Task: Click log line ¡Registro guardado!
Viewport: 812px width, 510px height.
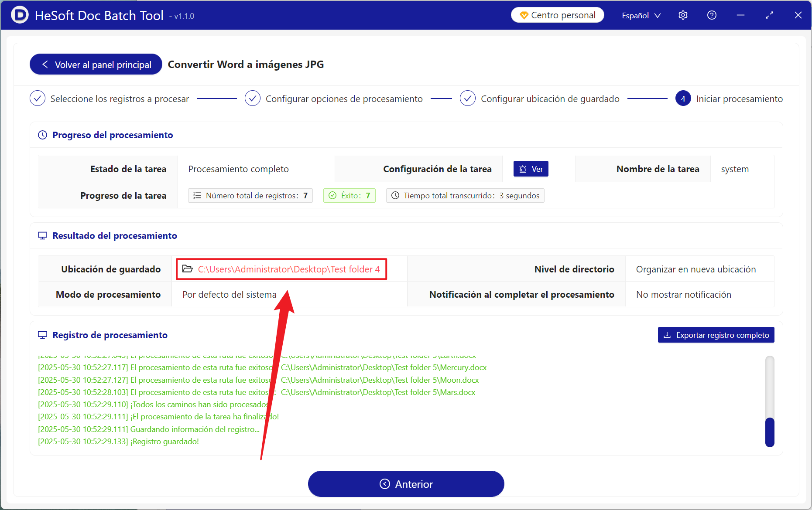Action: (x=118, y=442)
